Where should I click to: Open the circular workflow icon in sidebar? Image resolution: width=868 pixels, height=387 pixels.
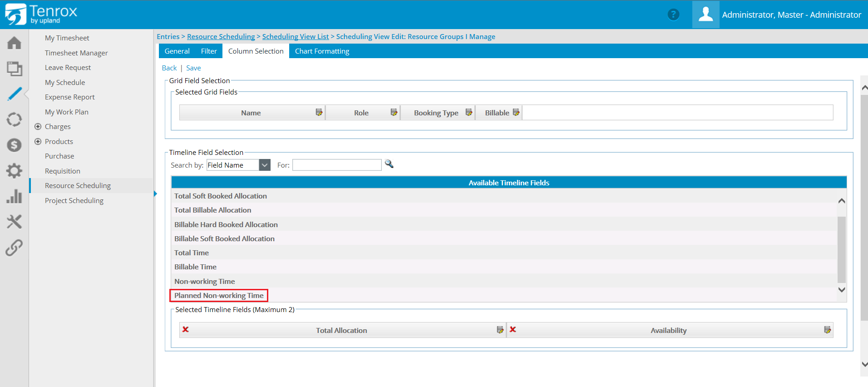14,119
